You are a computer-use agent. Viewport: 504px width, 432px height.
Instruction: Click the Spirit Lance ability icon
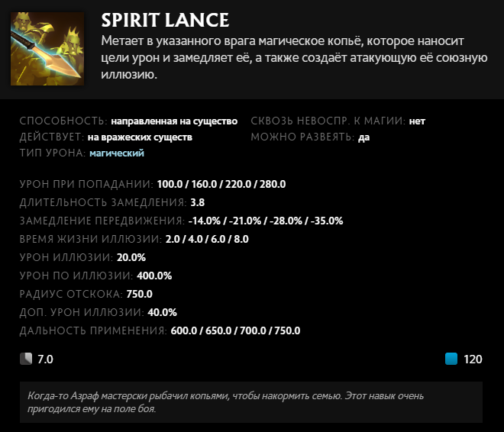(47, 48)
